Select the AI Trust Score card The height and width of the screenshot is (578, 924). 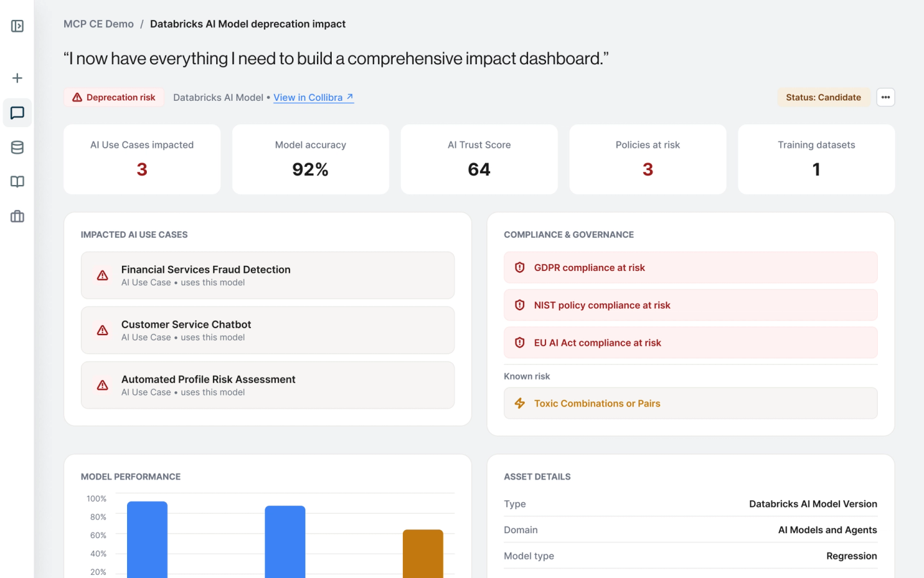coord(479,159)
